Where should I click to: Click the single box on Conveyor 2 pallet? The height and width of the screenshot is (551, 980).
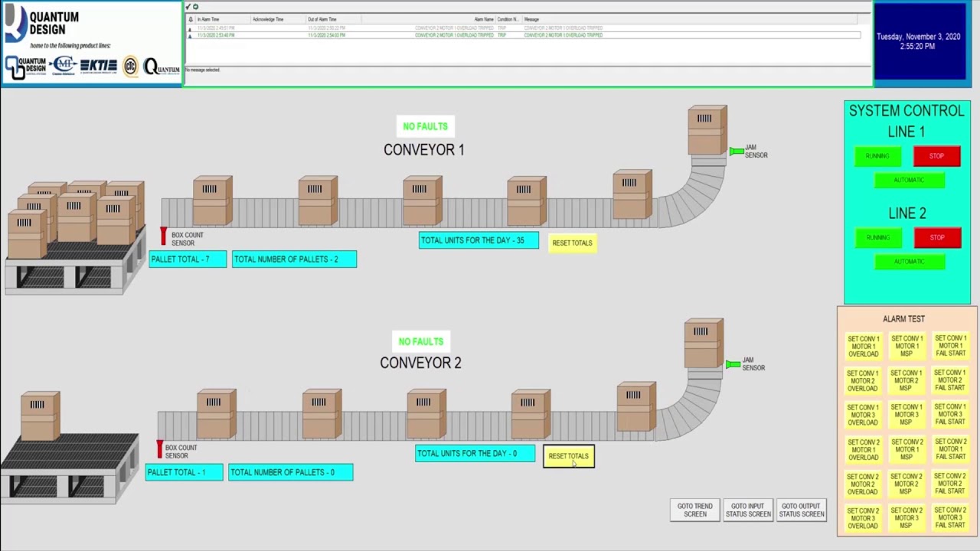tap(41, 416)
